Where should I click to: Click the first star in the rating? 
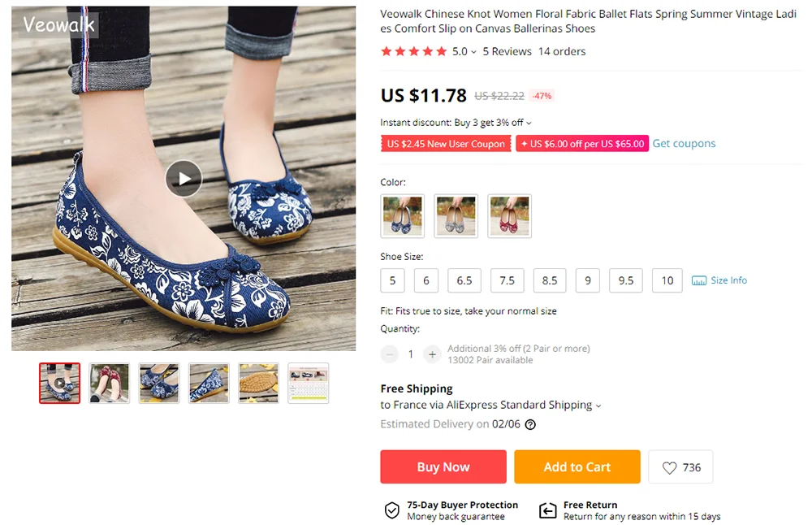tap(387, 51)
